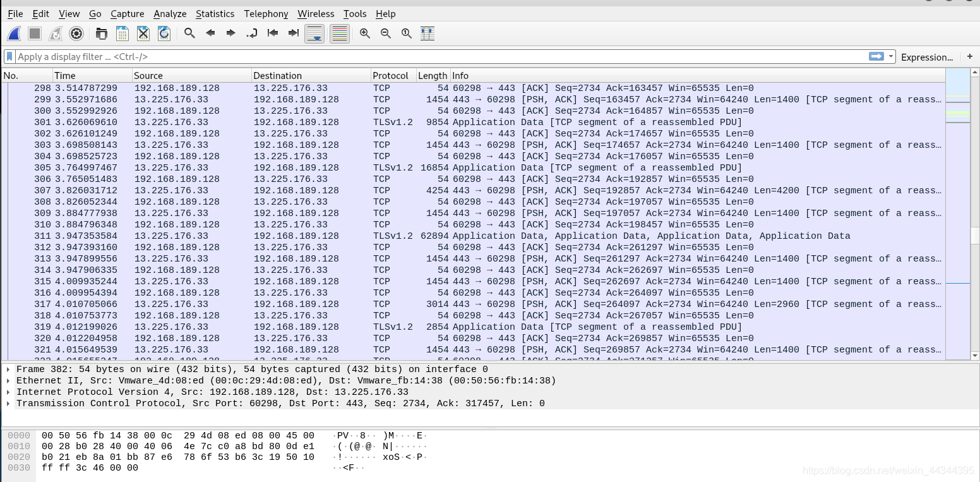Go forward in packet history
Screen dimensions: 980x482
tap(231, 33)
